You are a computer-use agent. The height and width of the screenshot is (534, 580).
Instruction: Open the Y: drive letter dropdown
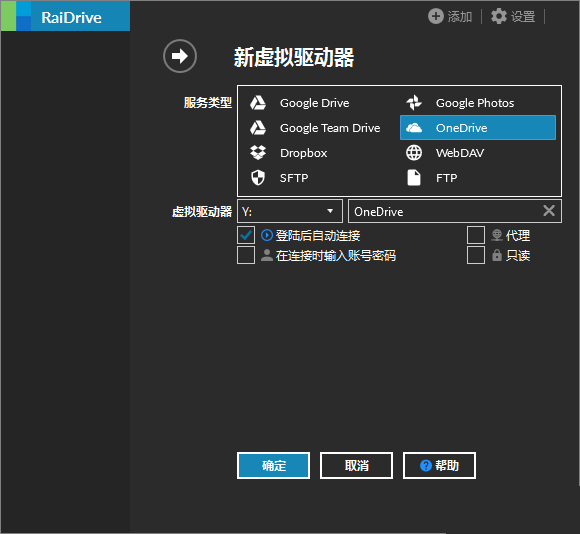(290, 211)
